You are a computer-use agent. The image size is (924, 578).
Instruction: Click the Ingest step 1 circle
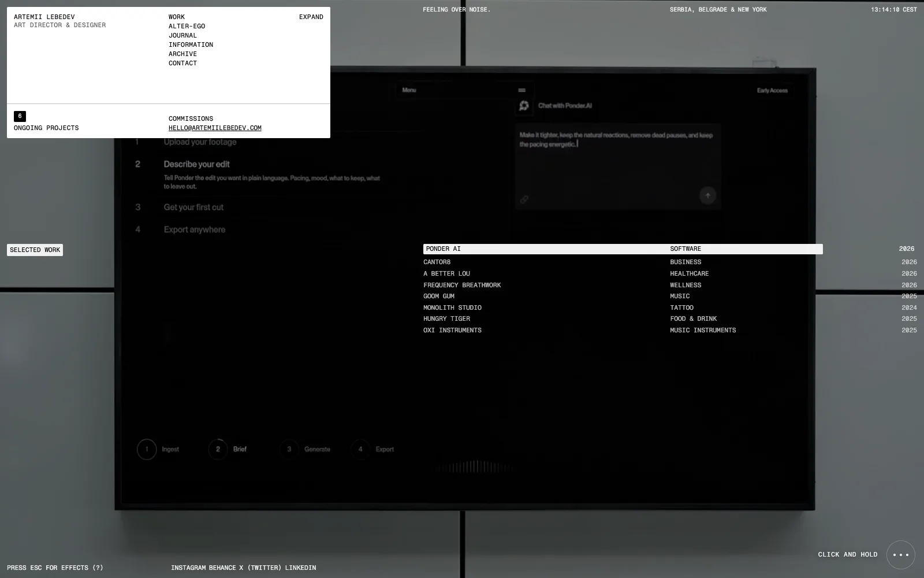[x=147, y=449]
